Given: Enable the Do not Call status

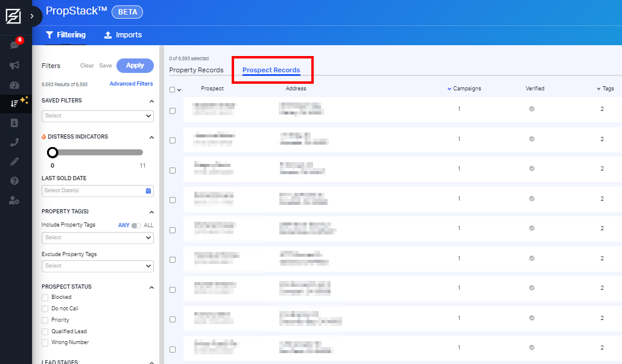Looking at the screenshot, I should 45,309.
